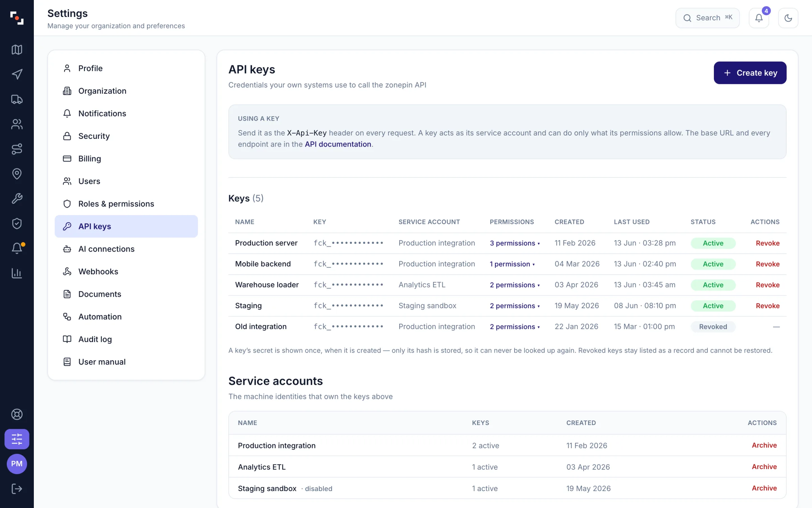Image resolution: width=812 pixels, height=508 pixels.
Task: Expand 2 permissions for Old integration
Action: 515,327
